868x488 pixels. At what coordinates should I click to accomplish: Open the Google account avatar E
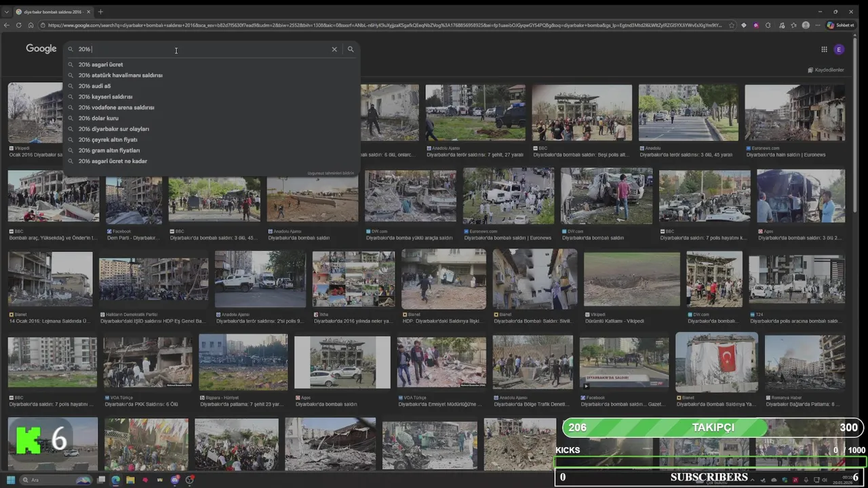click(x=839, y=49)
